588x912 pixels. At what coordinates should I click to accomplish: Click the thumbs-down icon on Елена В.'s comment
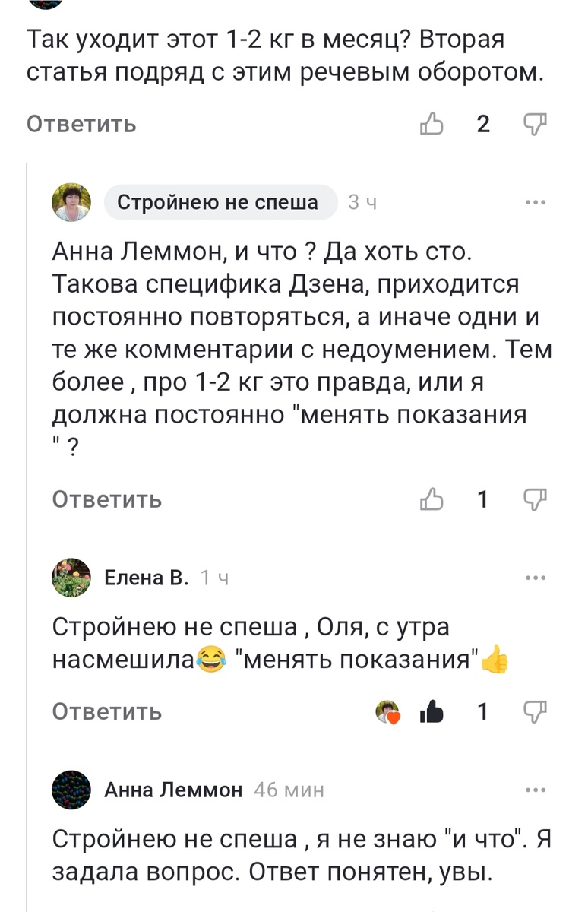click(536, 712)
